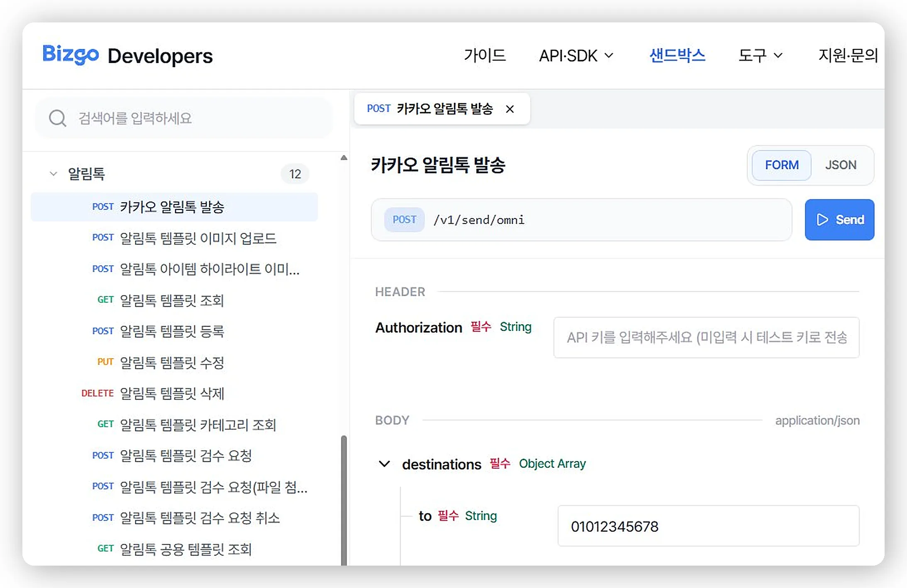Click the BODY section label
The height and width of the screenshot is (588, 907).
point(392,420)
